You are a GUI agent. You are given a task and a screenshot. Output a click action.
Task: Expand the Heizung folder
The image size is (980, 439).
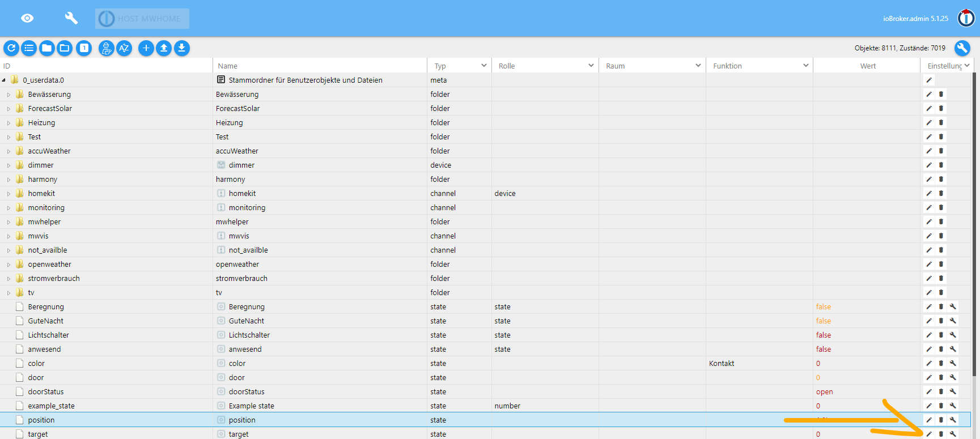click(9, 123)
